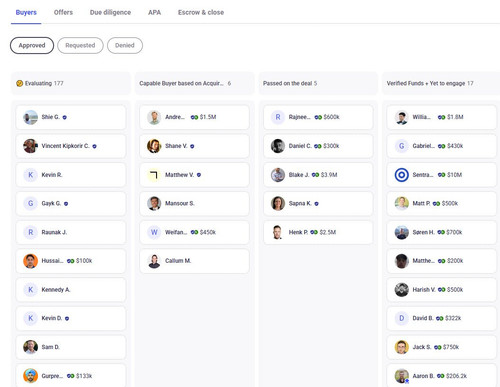500x387 pixels.
Task: Open Henk P. $2.5M buyer card
Action: pyautogui.click(x=318, y=232)
